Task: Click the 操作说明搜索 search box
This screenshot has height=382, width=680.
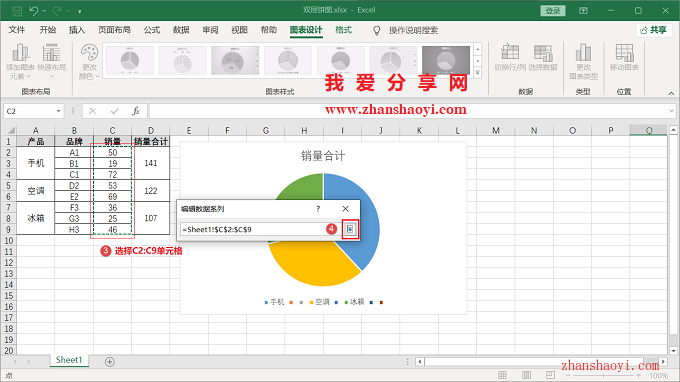Action: pyautogui.click(x=413, y=30)
